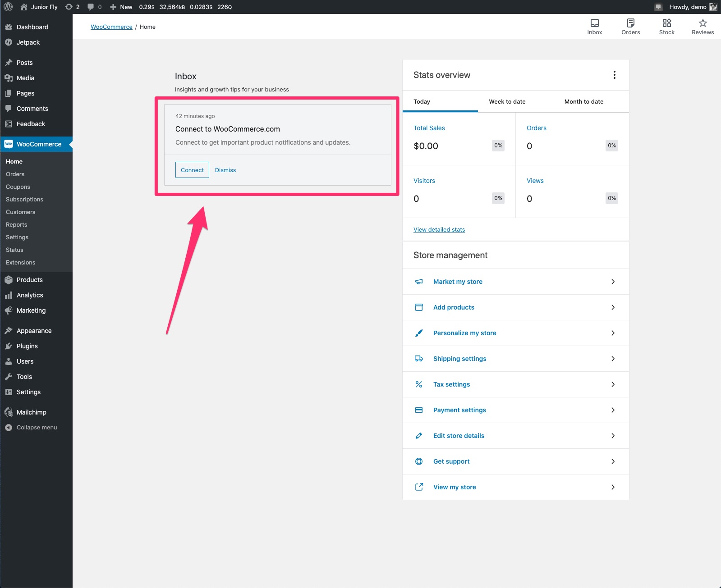Click the truck icon beside Shipping settings
The image size is (721, 588).
pyautogui.click(x=419, y=359)
